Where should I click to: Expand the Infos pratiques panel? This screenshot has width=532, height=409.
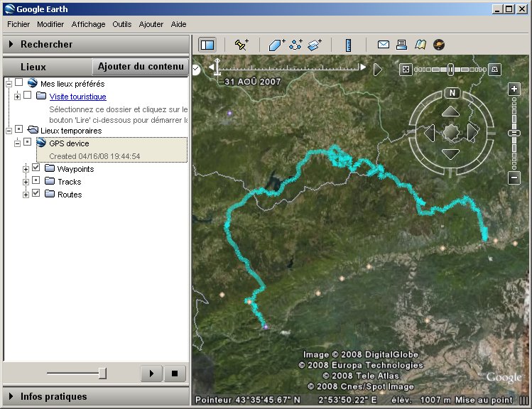[11, 396]
